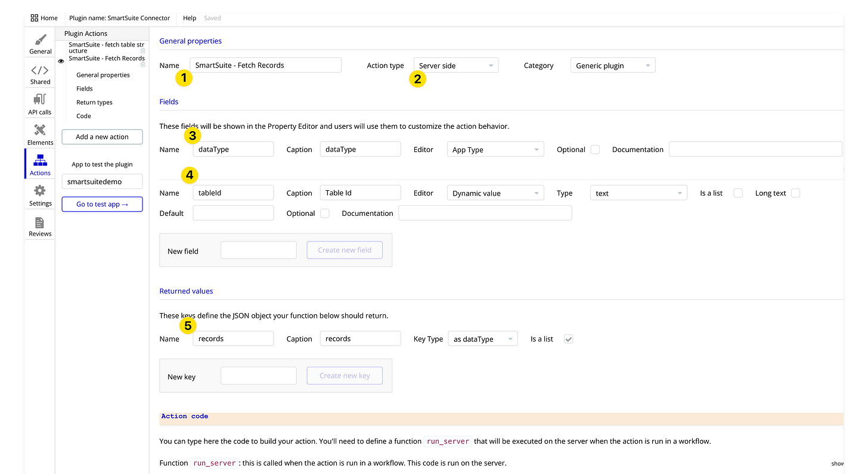Click the records Caption input
868x474 pixels.
tap(360, 338)
